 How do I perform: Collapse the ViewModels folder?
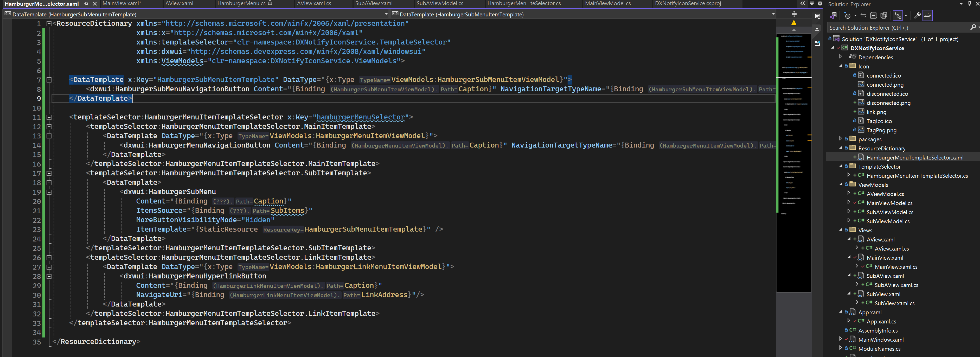pos(840,184)
